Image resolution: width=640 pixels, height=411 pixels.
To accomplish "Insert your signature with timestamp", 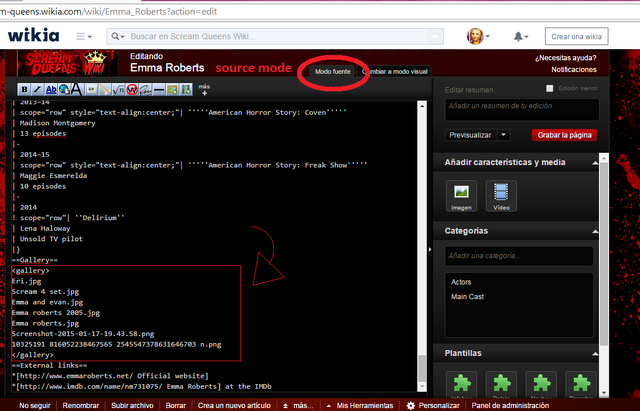I will click(x=145, y=89).
